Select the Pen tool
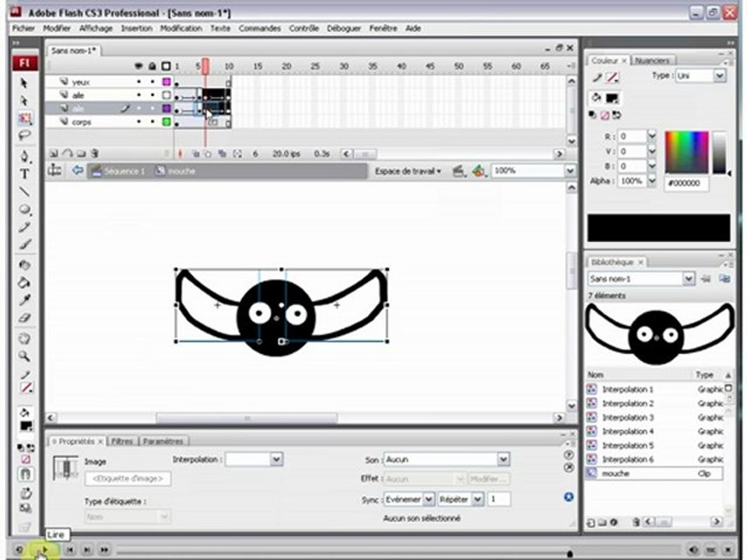 (x=25, y=156)
